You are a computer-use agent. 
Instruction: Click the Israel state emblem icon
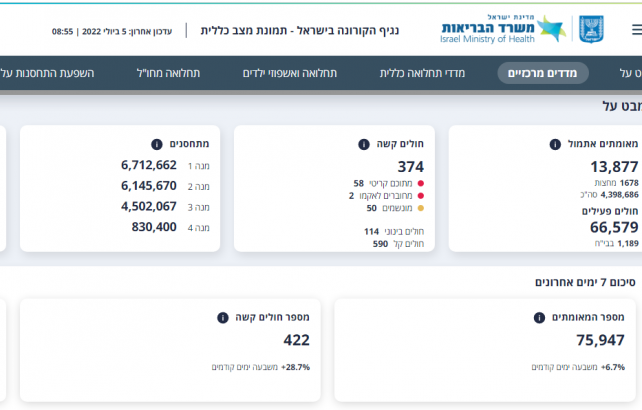(591, 29)
